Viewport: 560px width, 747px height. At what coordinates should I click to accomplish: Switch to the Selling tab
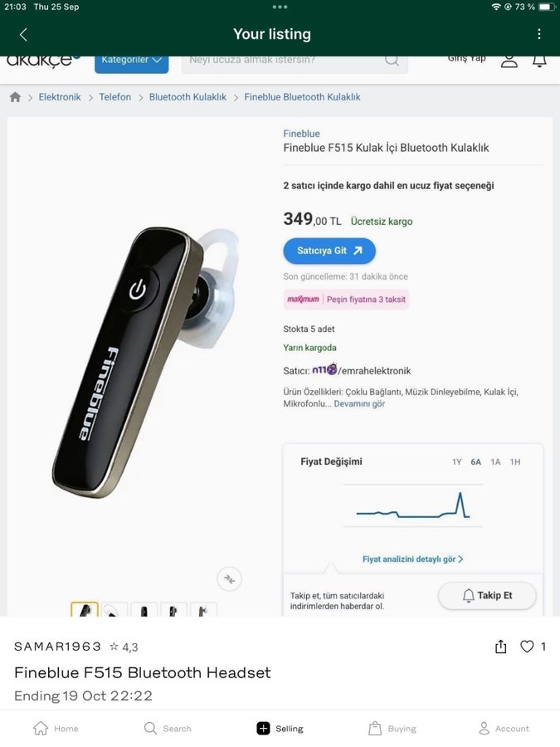pos(280,729)
